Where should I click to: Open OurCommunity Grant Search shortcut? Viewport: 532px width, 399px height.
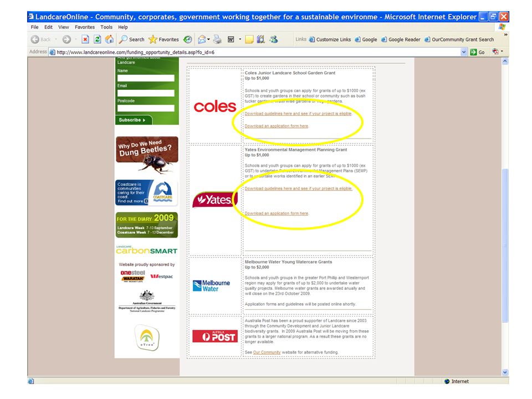pos(459,39)
